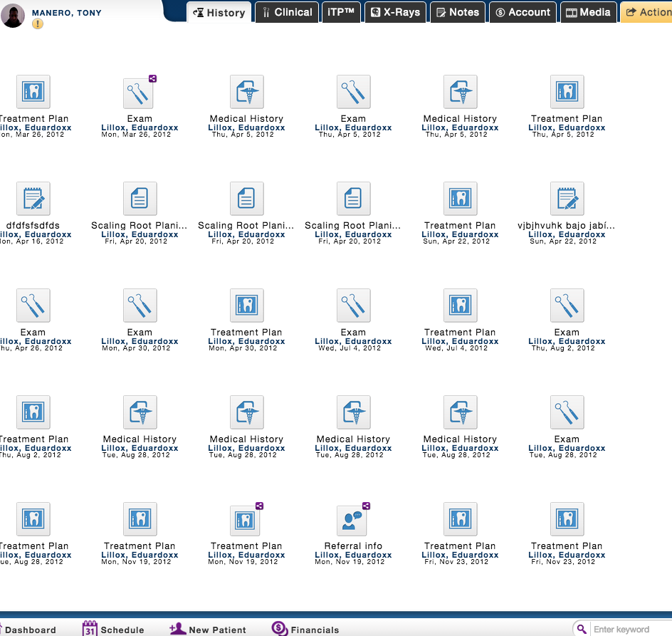The width and height of the screenshot is (672, 636).
Task: Click Tony Manero's patient photo thumbnail
Action: click(14, 15)
